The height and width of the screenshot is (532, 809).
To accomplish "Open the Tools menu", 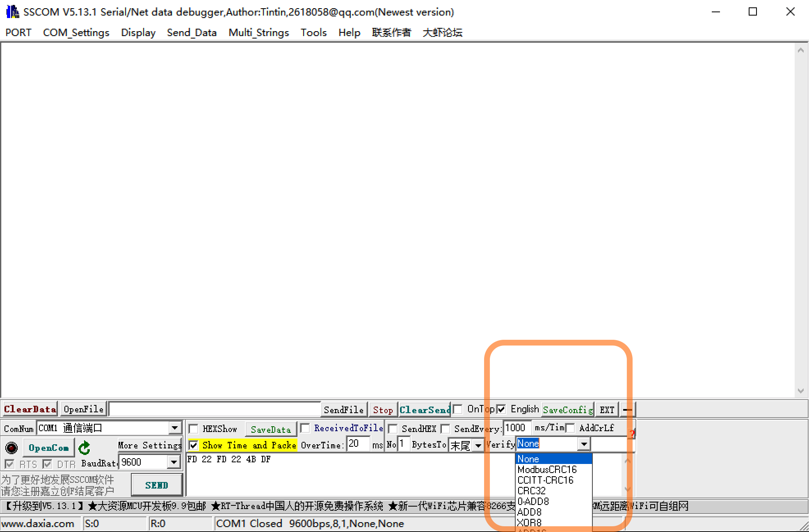I will tap(314, 32).
